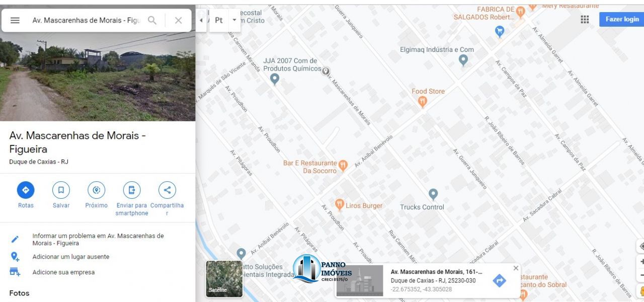The width and height of the screenshot is (644, 302).
Task: Click the Fazer login button
Action: (621, 19)
